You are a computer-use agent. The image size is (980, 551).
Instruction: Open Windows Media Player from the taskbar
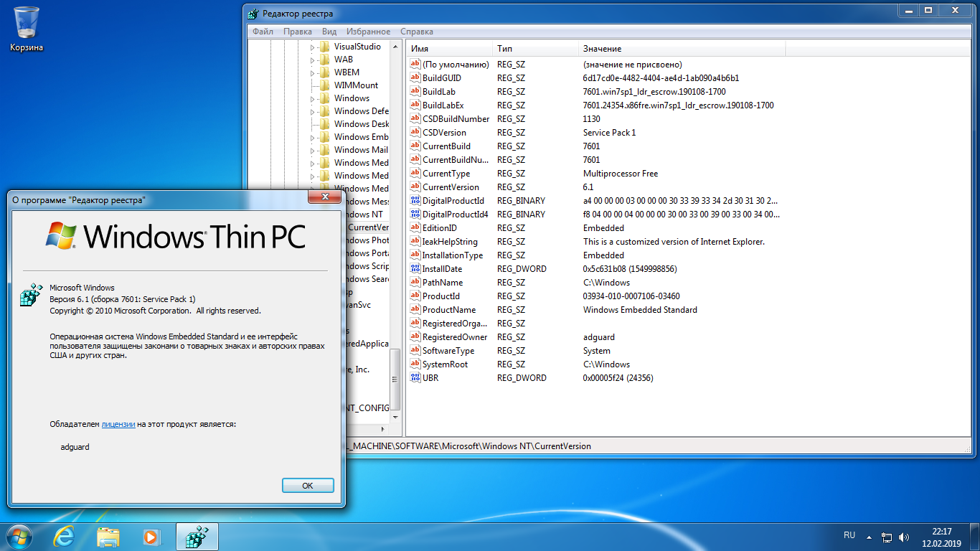coord(151,537)
